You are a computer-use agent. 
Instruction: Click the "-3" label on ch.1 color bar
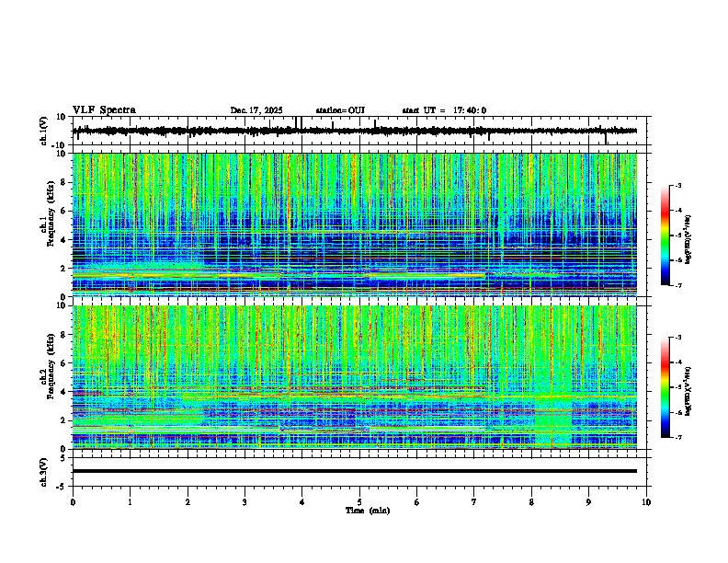pos(678,185)
